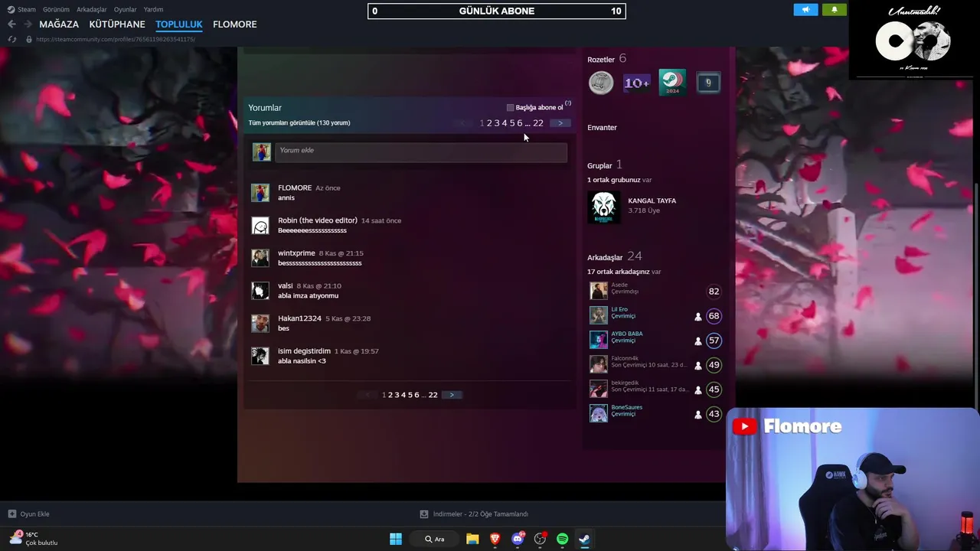Open the weather widget showing 16°C
The height and width of the screenshot is (551, 980).
tap(34, 538)
